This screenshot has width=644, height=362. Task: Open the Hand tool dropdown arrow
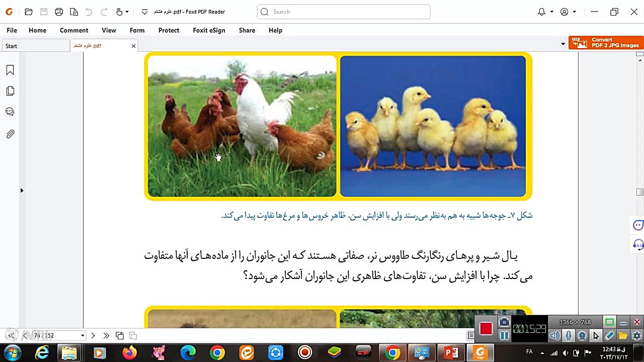pos(127,12)
